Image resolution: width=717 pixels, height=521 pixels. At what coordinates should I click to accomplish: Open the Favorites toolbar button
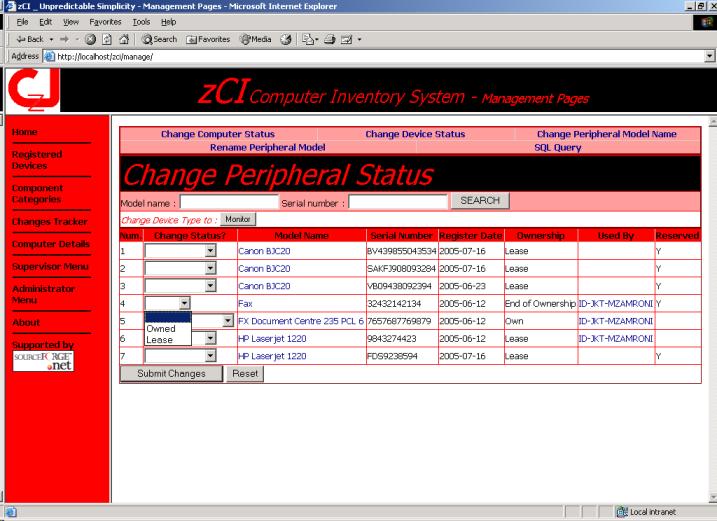pos(207,39)
